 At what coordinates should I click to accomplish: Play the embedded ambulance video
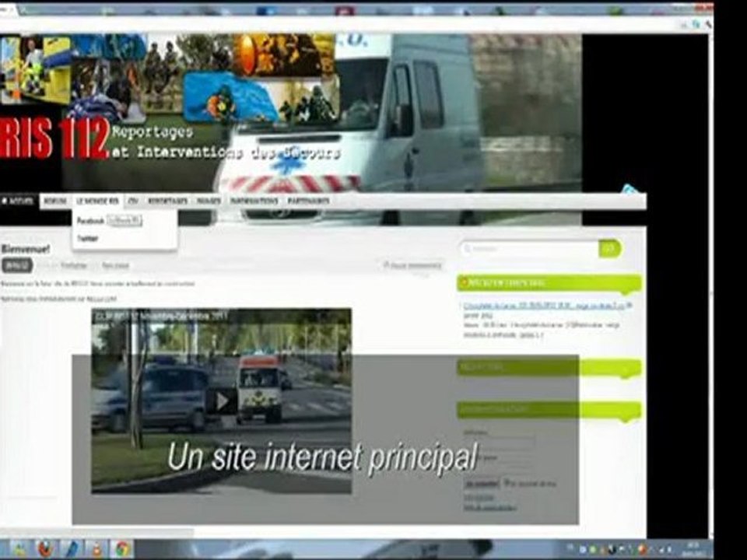222,401
